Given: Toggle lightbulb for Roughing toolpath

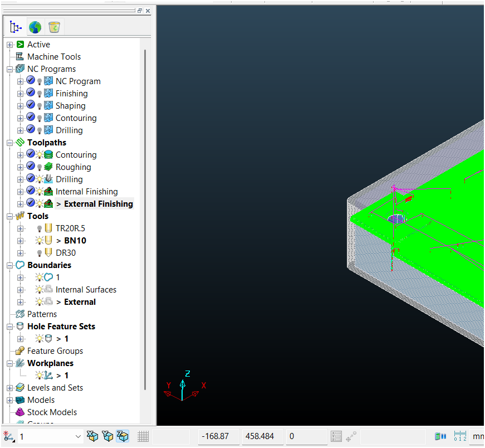Looking at the screenshot, I should point(40,168).
